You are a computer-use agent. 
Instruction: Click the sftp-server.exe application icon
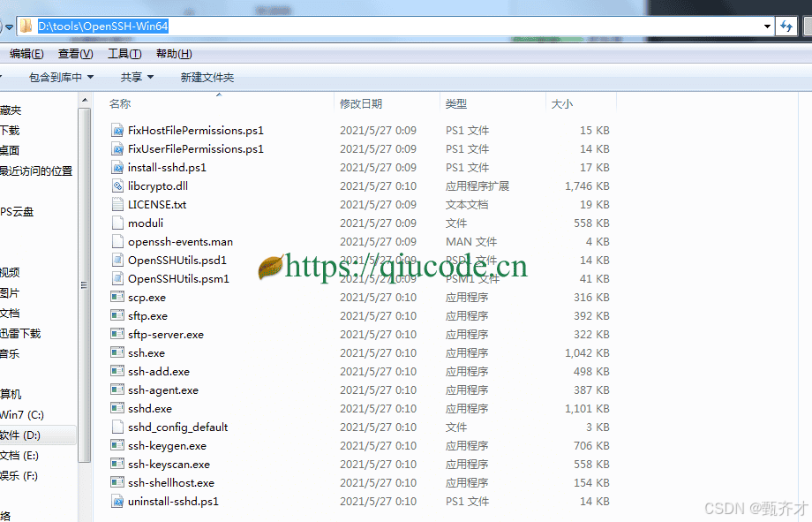pos(117,335)
